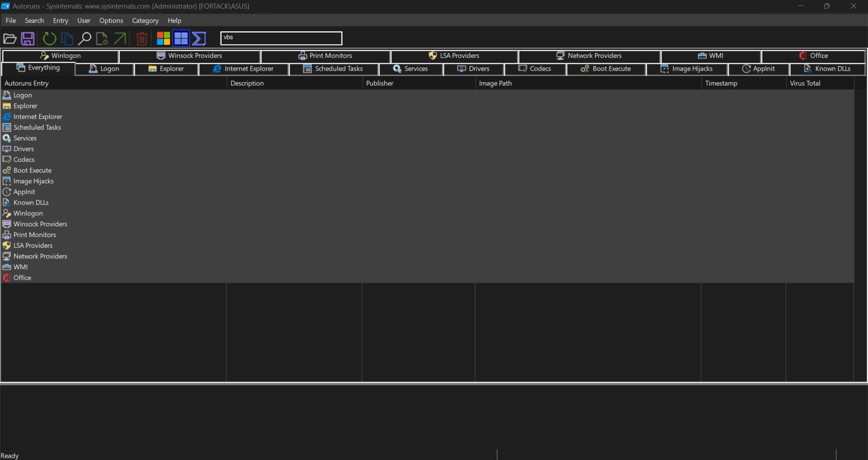Switch to the Services tab

tap(411, 69)
